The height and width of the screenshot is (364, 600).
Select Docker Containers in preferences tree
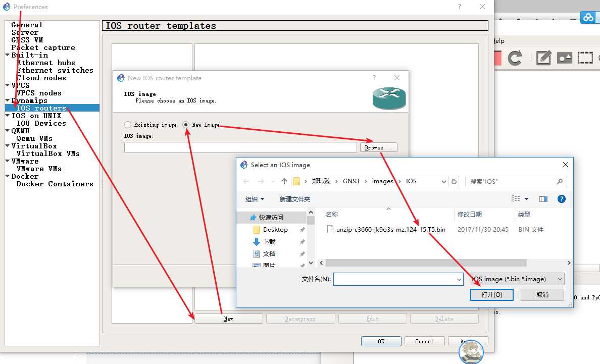coord(55,184)
